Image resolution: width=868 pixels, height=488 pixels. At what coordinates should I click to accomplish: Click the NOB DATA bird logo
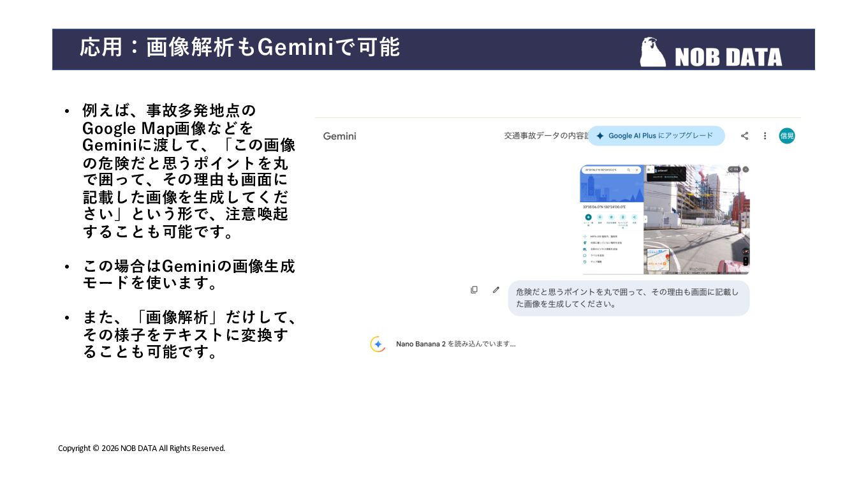652,52
